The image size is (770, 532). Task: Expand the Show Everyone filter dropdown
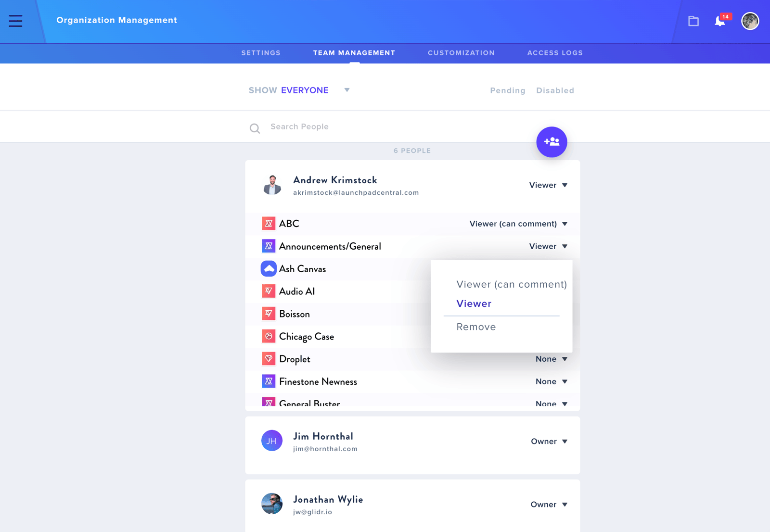[299, 90]
